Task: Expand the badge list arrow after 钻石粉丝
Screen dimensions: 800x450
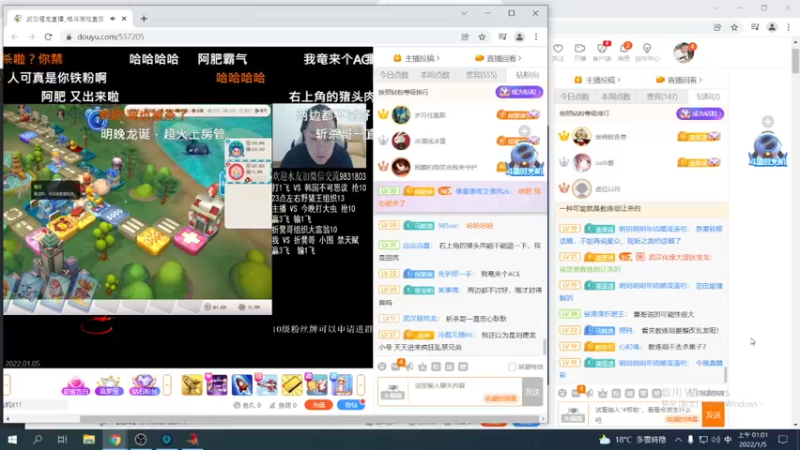Action: (x=167, y=385)
